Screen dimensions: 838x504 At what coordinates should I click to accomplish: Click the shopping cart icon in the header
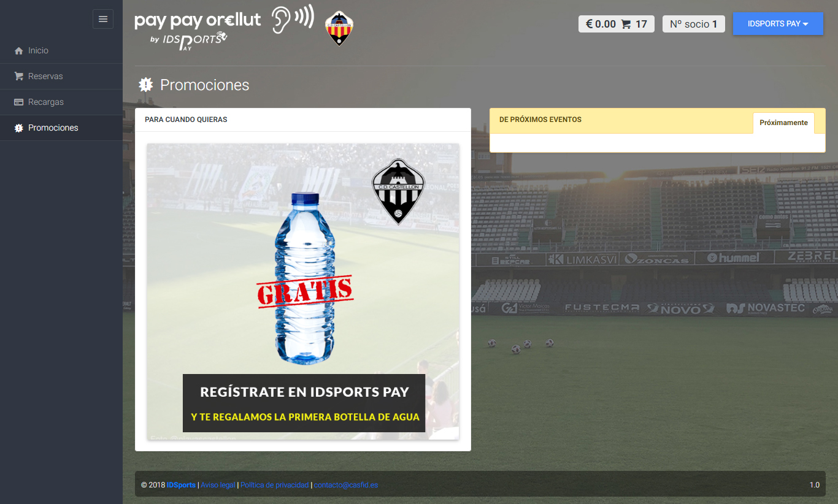[626, 24]
